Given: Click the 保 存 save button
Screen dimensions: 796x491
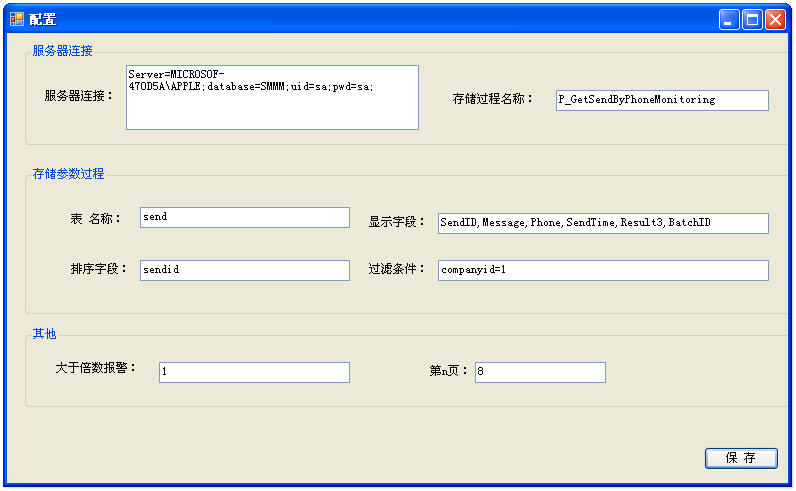Looking at the screenshot, I should coord(741,458).
